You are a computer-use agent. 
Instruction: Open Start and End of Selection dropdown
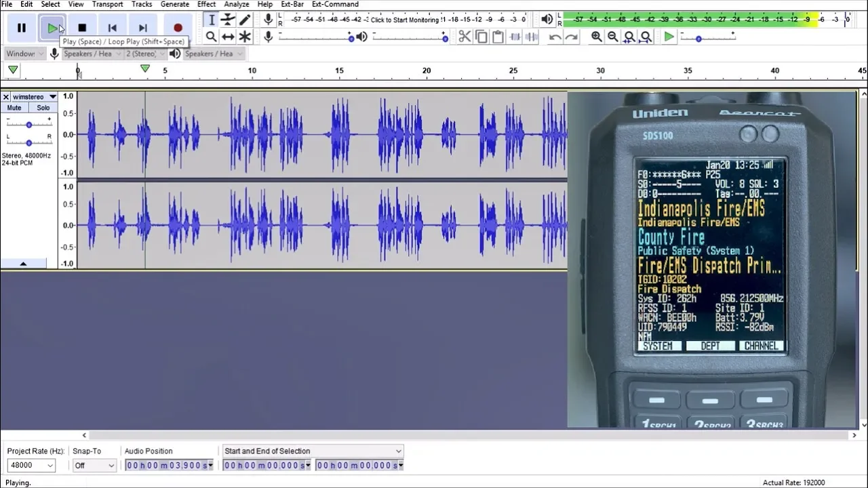[x=313, y=451]
